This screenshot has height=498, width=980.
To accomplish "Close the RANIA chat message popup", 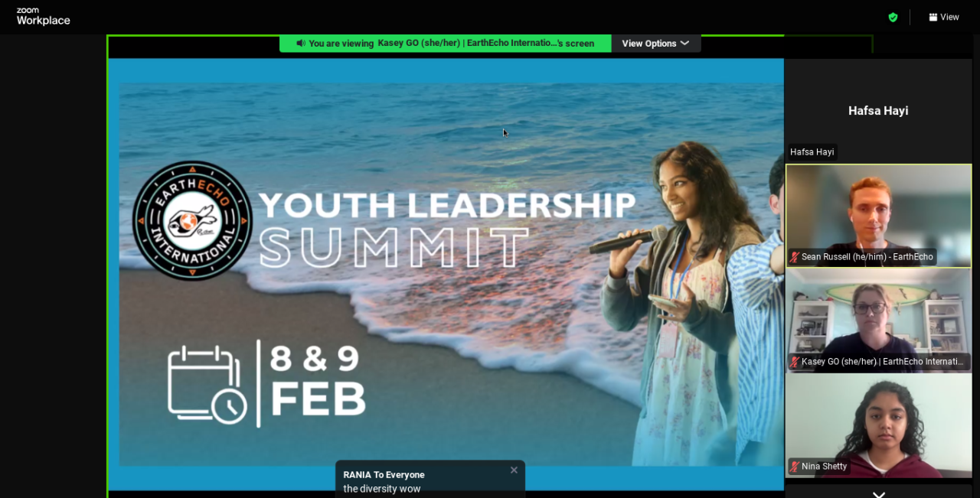I will click(514, 470).
